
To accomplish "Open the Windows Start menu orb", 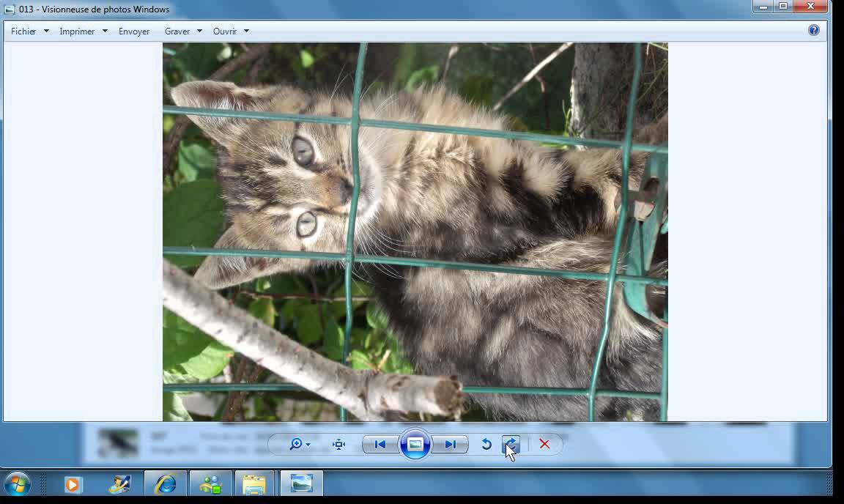I will click(x=18, y=483).
